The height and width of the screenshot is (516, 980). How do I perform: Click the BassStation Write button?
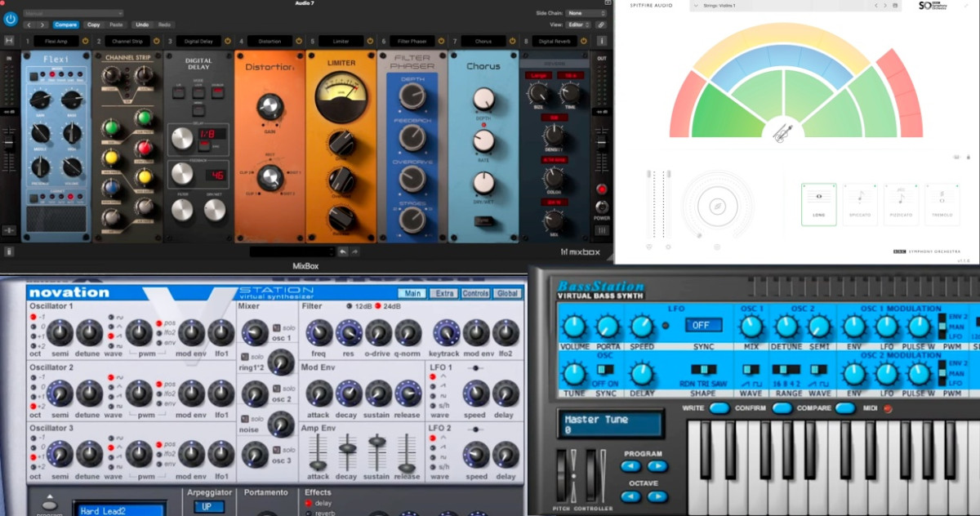tap(719, 408)
